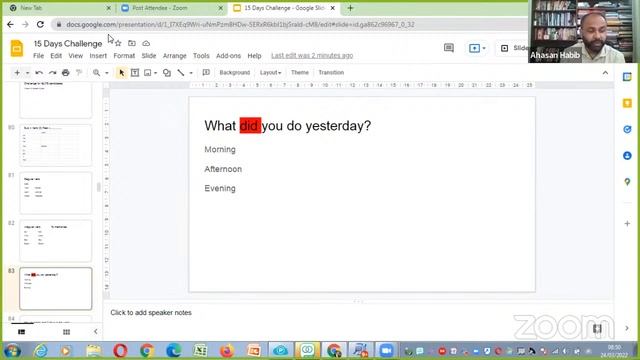Open the new slide layout dropdown arrow
This screenshot has width=640, height=360.
pyautogui.click(x=27, y=73)
